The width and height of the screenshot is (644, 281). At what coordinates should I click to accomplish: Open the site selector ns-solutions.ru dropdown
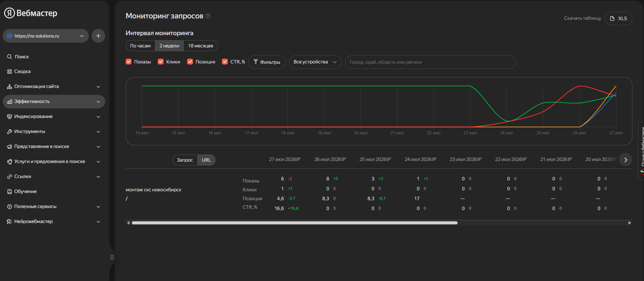pyautogui.click(x=46, y=36)
